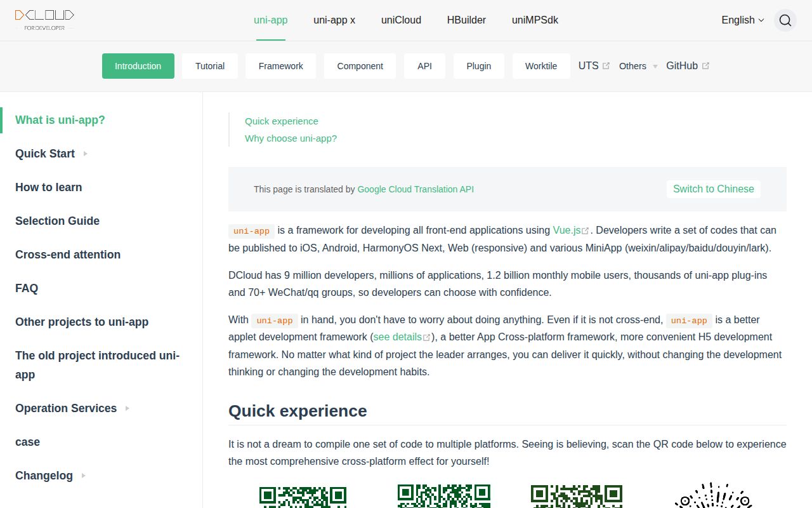812x508 pixels.
Task: Open The old project introduced uni-app
Action: 98,365
